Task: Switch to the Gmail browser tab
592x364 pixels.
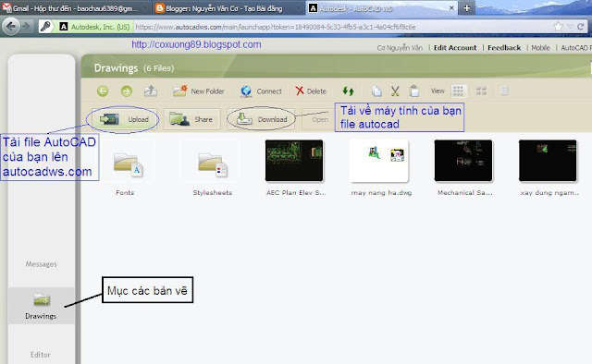Action: [75, 8]
